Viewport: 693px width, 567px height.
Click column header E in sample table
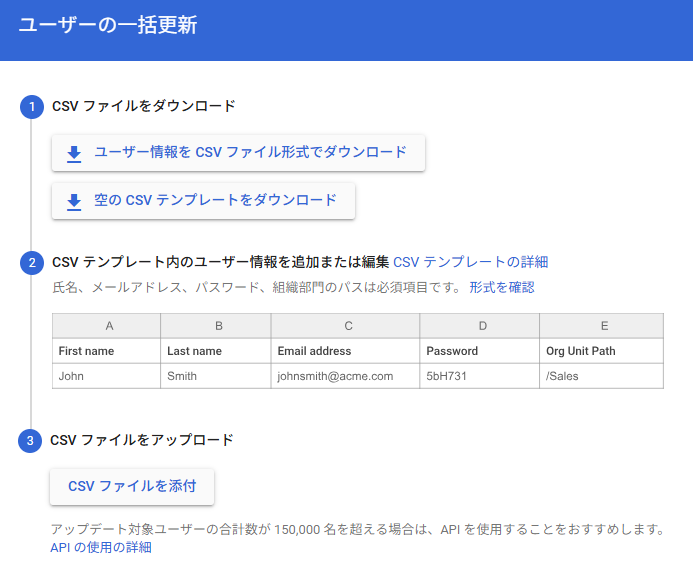pyautogui.click(x=602, y=326)
